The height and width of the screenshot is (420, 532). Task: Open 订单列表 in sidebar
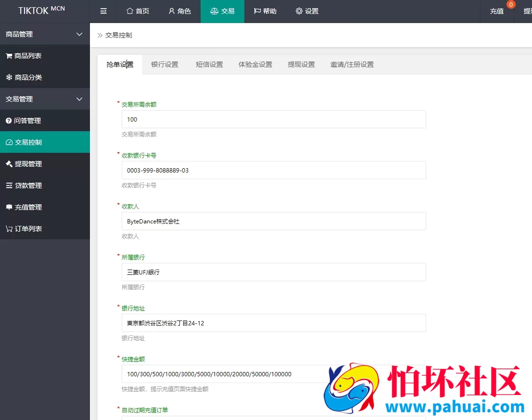[45, 229]
